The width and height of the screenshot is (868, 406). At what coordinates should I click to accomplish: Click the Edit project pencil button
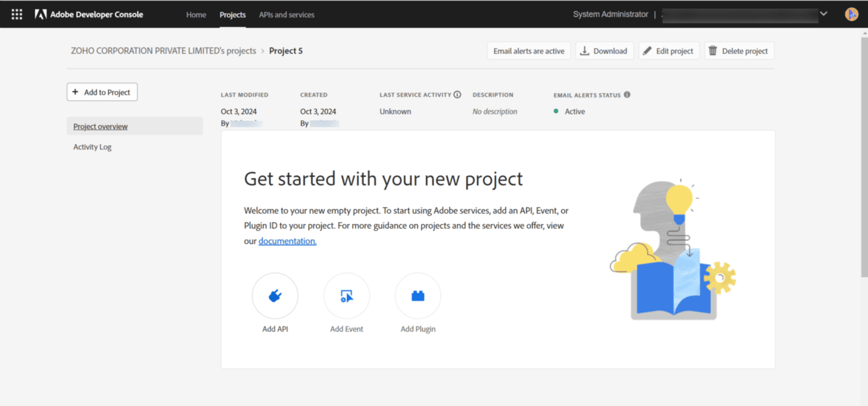tap(669, 51)
